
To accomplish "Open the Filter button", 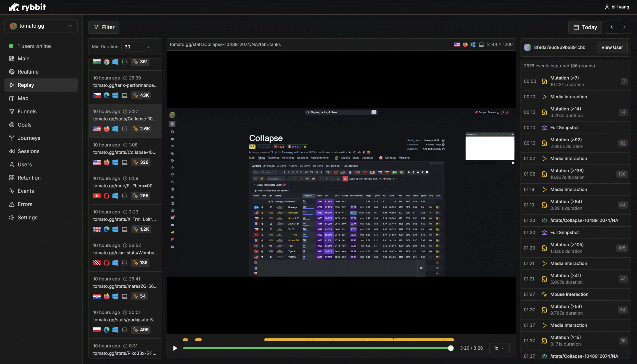I will (104, 27).
